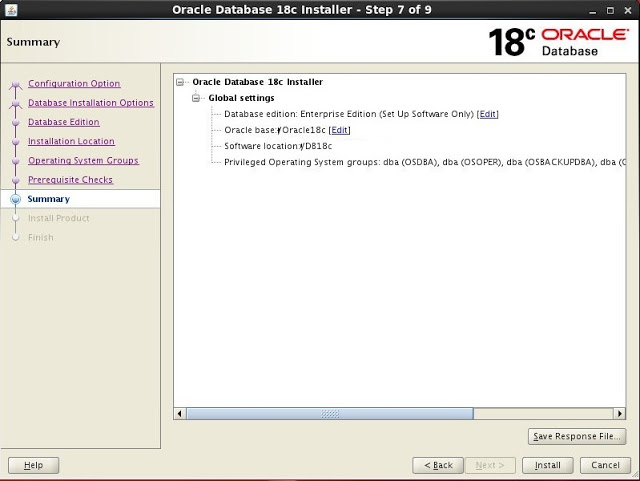The image size is (640, 481).
Task: Collapse the Global settings tree node
Action: (x=197, y=98)
